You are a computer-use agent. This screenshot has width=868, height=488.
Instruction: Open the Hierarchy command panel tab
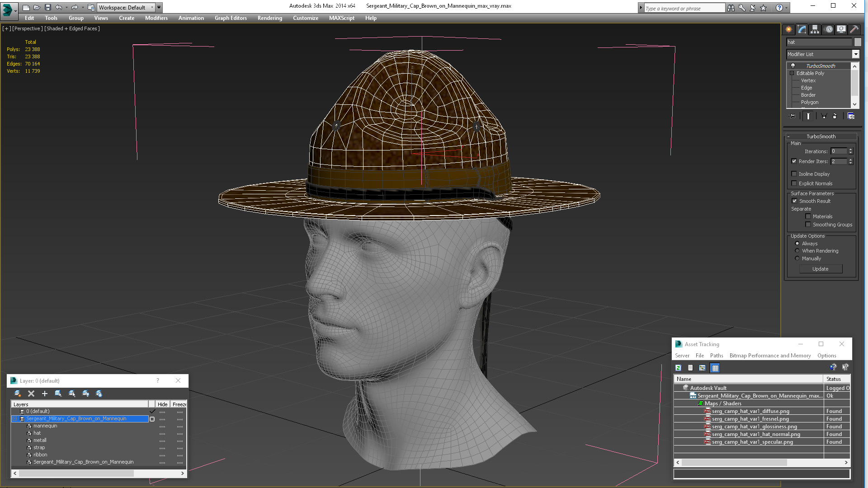(815, 29)
